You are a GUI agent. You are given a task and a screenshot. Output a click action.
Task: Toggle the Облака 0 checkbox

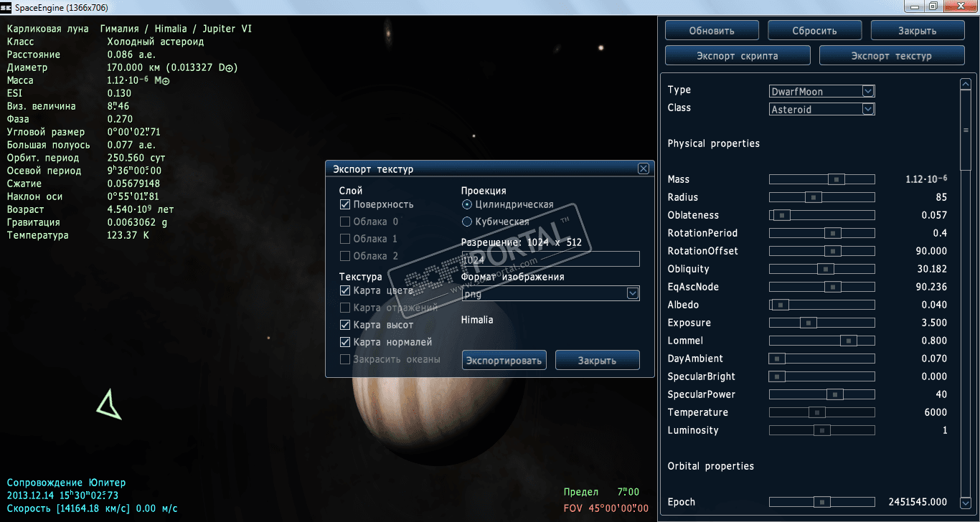(x=345, y=222)
